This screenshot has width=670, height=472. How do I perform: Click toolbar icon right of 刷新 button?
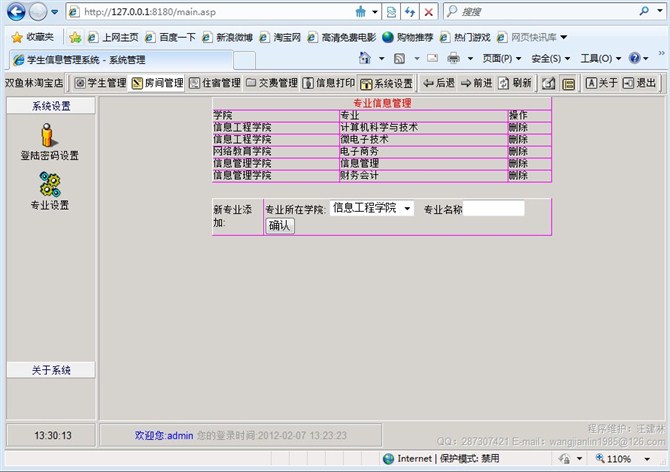point(548,84)
